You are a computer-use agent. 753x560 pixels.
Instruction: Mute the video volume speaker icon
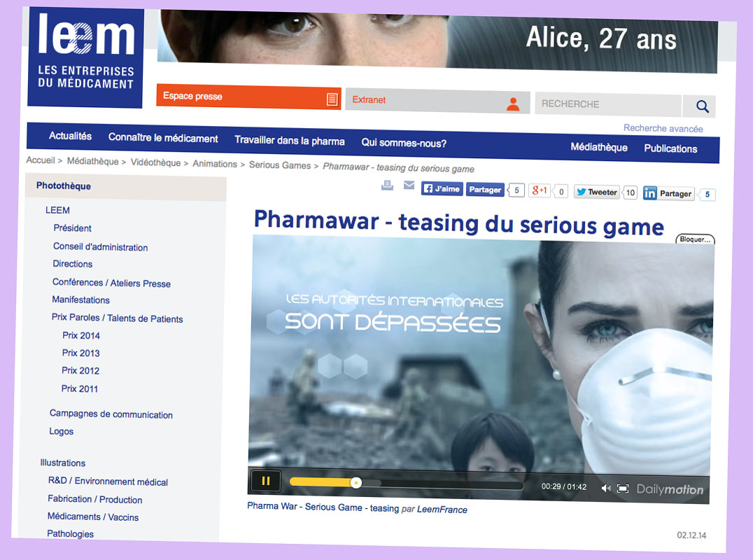(x=605, y=489)
